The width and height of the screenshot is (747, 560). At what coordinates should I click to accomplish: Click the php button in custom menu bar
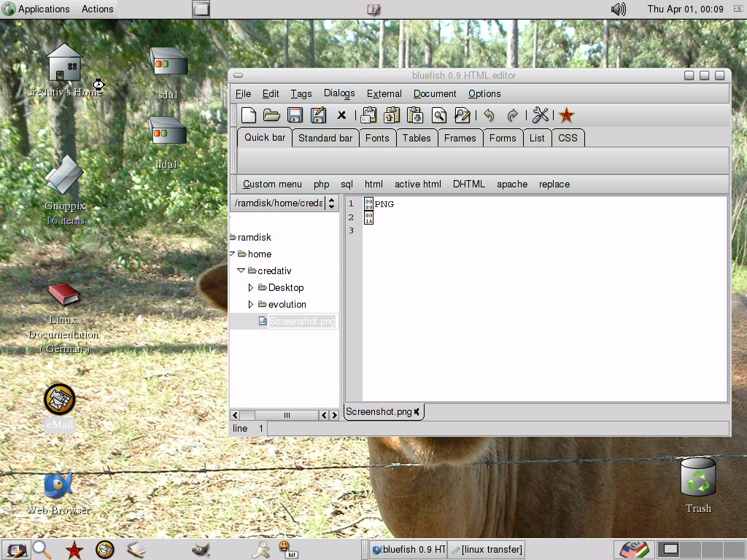click(322, 184)
